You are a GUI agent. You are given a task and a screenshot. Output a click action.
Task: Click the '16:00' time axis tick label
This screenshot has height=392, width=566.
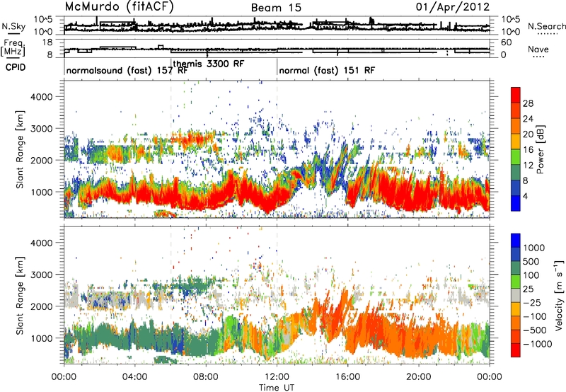pos(347,377)
